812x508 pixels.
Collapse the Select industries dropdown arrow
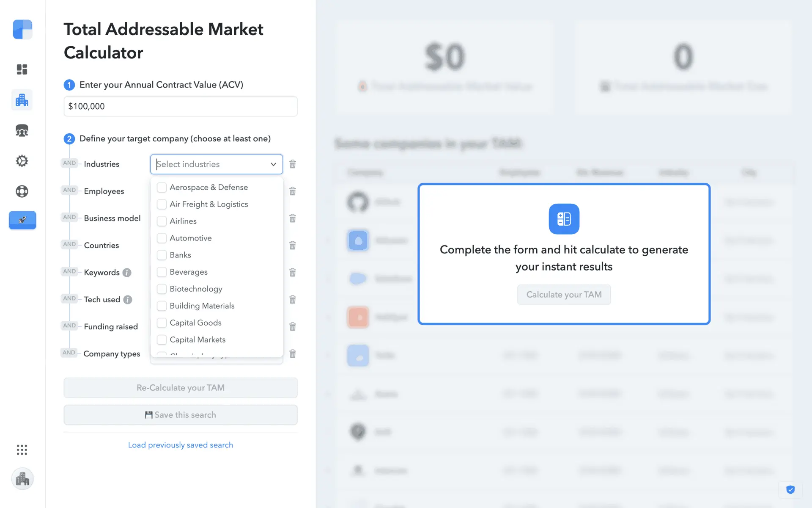point(273,164)
